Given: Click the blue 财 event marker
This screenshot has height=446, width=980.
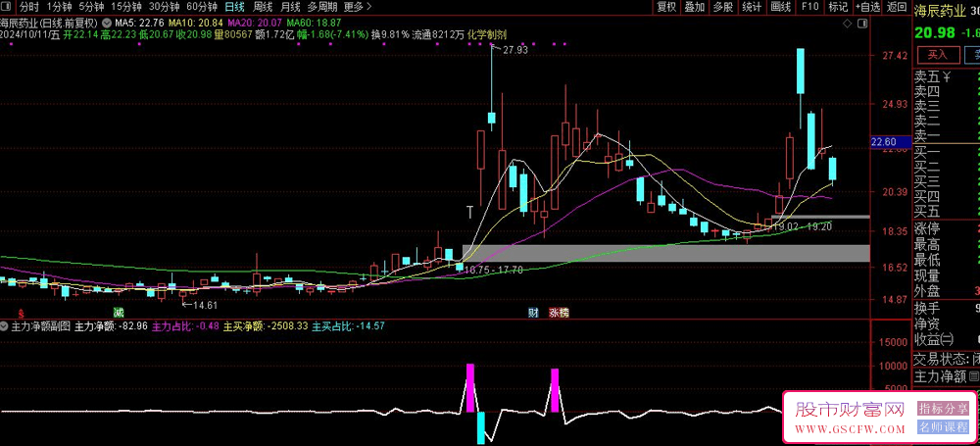Looking at the screenshot, I should point(532,312).
